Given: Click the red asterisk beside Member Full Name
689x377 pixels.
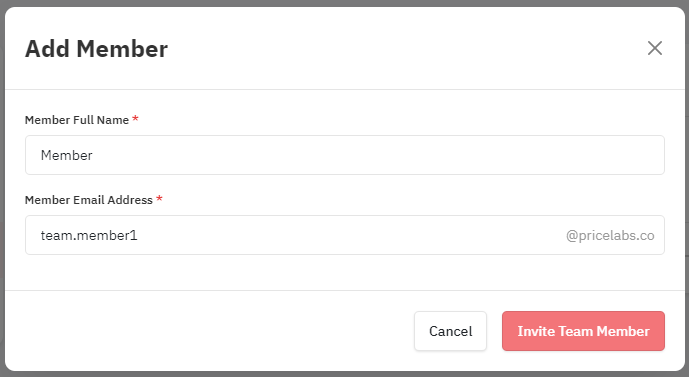Looking at the screenshot, I should point(135,119).
